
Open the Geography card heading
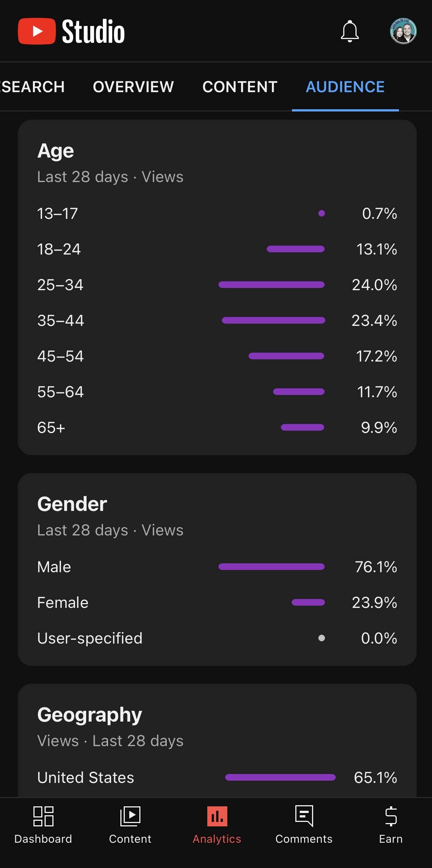(90, 715)
